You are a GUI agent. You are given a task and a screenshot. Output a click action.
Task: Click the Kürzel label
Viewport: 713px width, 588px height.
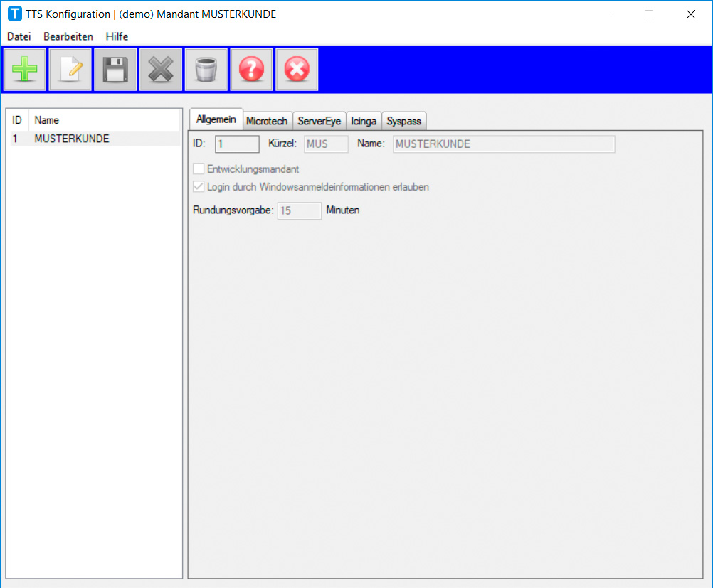[x=282, y=143]
